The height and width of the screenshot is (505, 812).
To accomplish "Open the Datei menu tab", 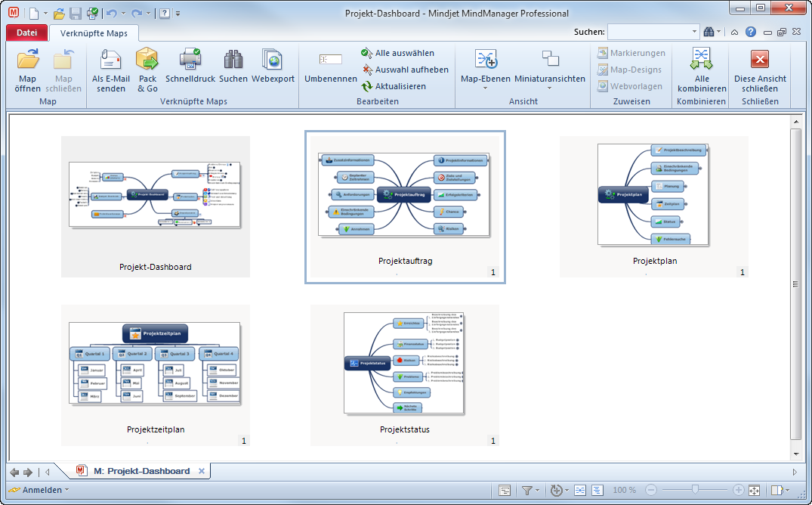I will point(27,33).
